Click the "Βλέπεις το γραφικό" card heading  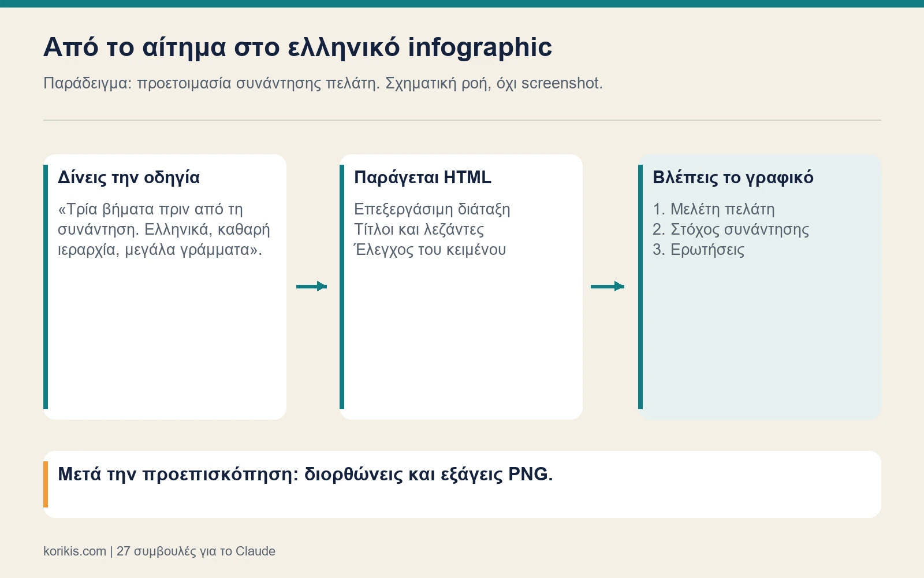click(x=733, y=177)
